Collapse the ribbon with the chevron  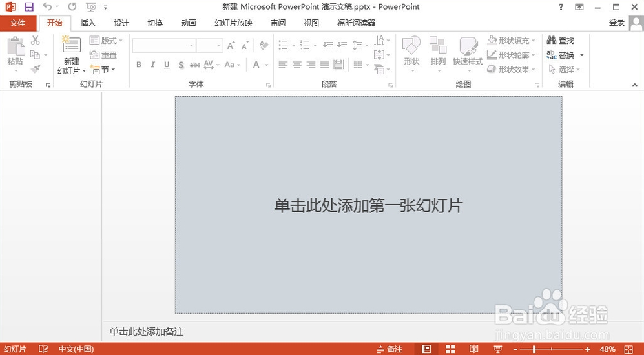coord(635,85)
